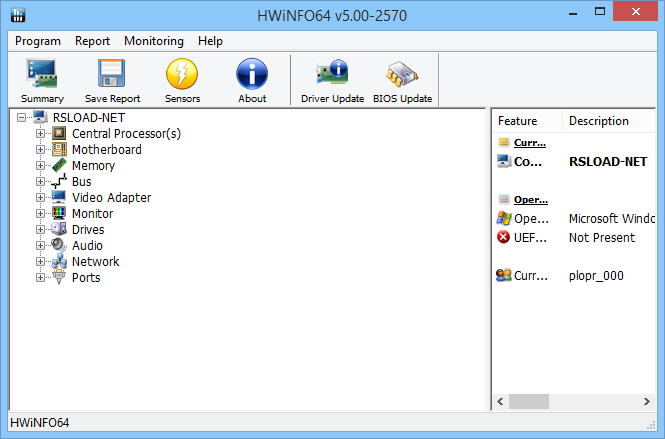This screenshot has height=439, width=665.
Task: Expand the Memory node
Action: click(x=40, y=165)
